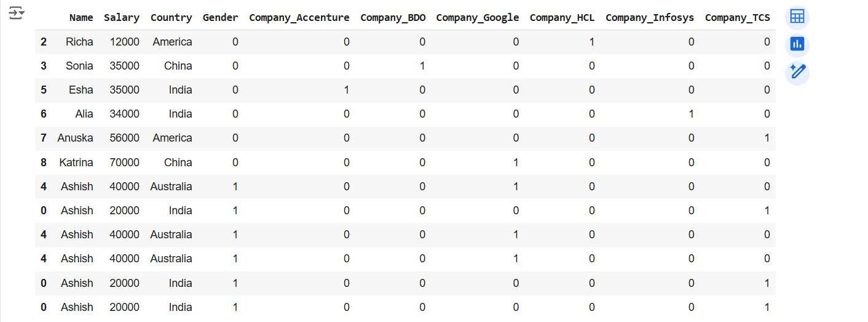
Task: Click the Company_Google column header
Action: click(x=477, y=18)
